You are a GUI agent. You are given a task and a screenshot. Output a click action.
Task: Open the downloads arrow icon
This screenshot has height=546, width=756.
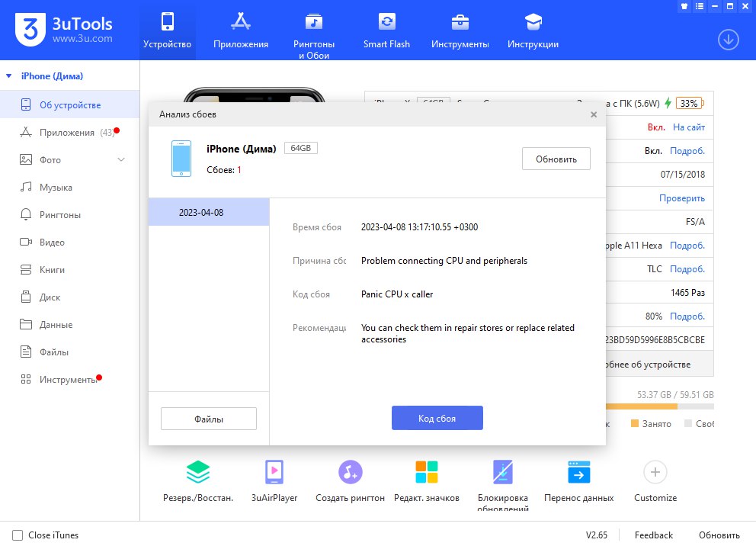pyautogui.click(x=728, y=40)
